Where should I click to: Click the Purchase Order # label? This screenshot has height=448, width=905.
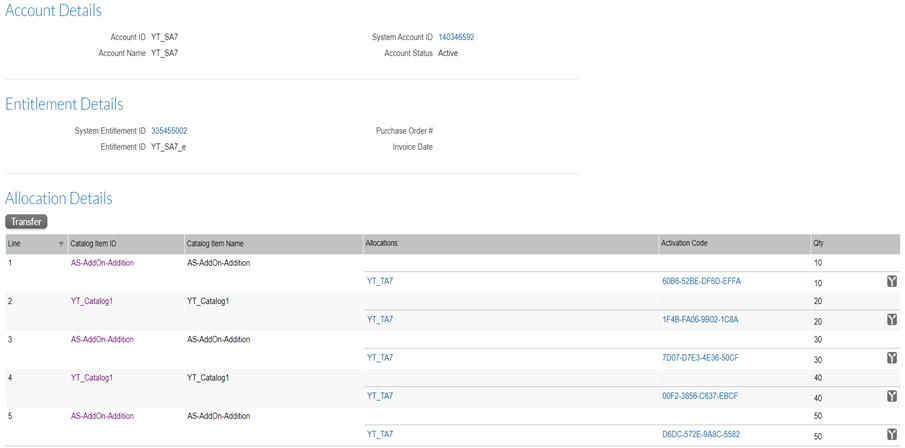(x=405, y=131)
